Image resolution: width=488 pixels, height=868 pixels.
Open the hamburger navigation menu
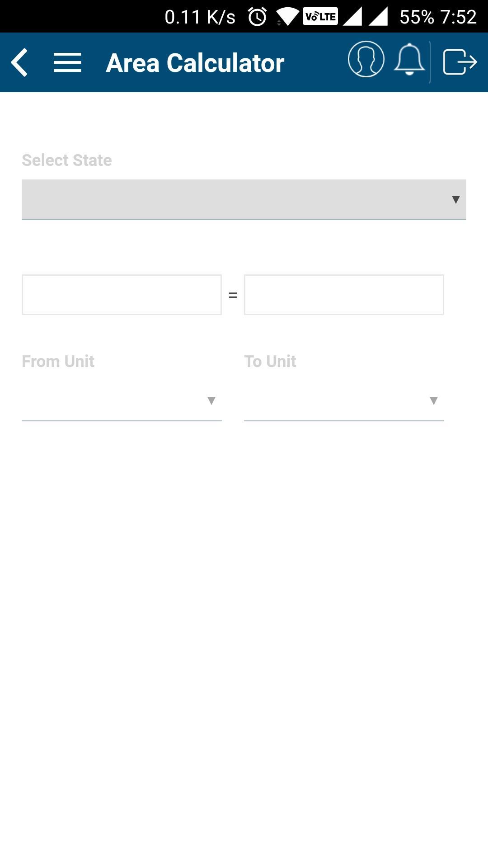(67, 62)
